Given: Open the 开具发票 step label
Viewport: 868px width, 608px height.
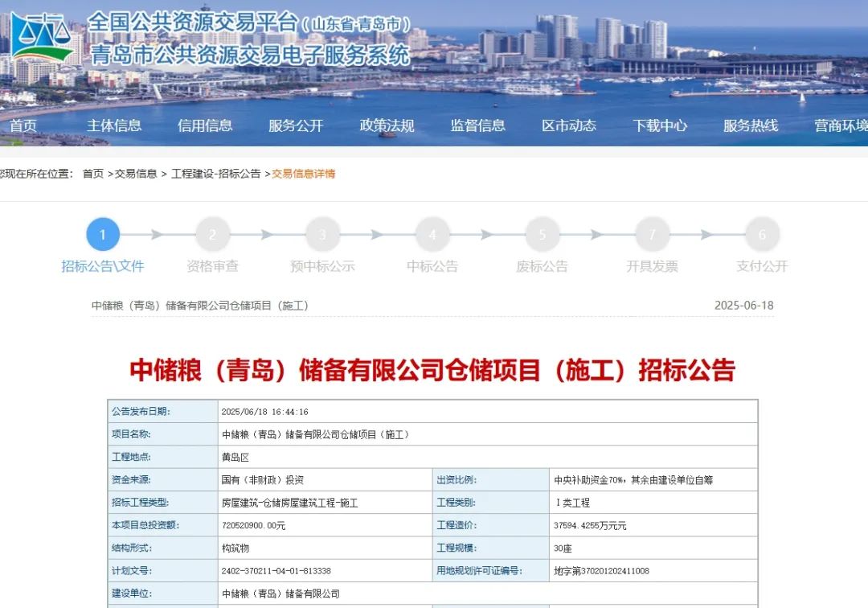Looking at the screenshot, I should [x=652, y=266].
